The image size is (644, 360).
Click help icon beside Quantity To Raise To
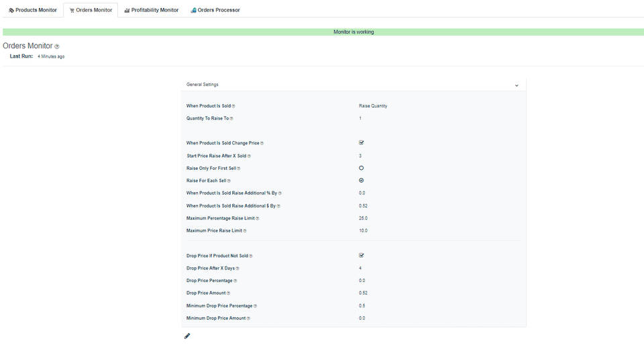(x=231, y=119)
